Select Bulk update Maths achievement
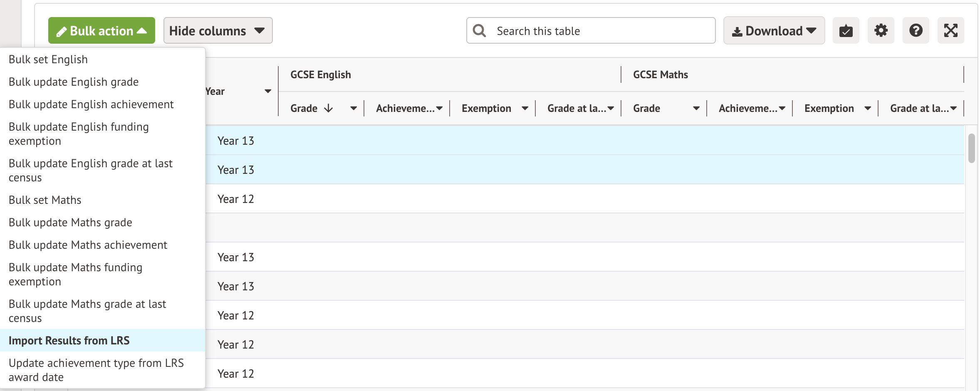Viewport: 980px width, 391px height. click(88, 245)
